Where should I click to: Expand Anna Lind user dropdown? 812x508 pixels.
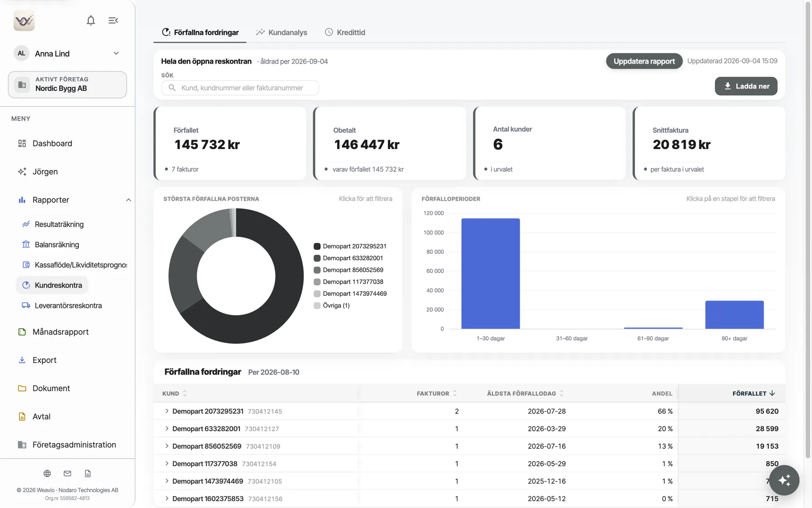(116, 53)
